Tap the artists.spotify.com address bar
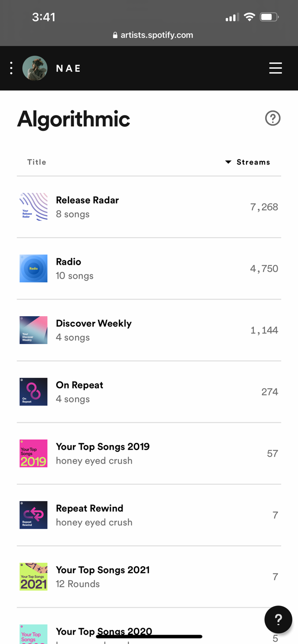The image size is (298, 644). (153, 35)
